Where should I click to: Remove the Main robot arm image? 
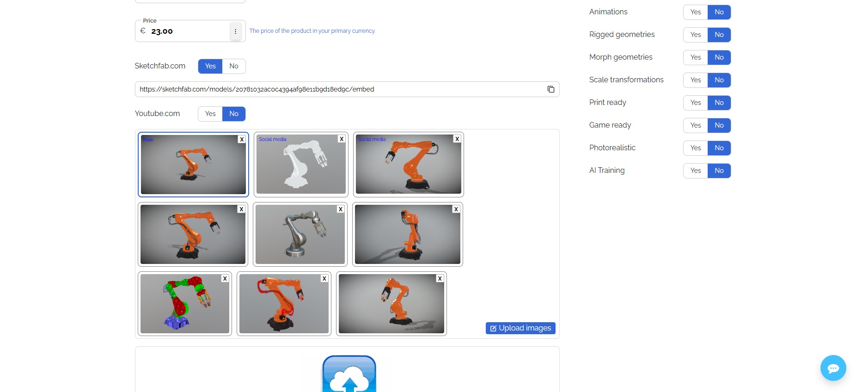point(242,139)
